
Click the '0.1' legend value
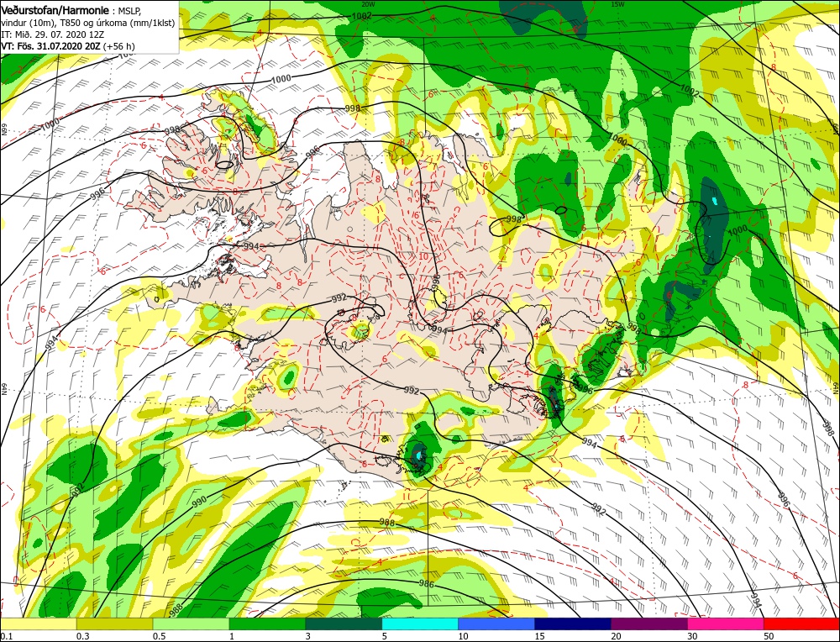[7, 636]
